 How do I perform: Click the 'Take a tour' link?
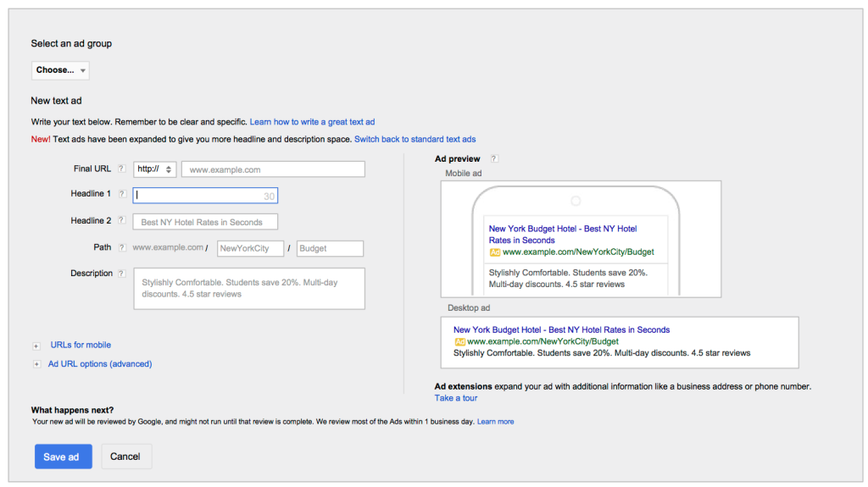455,398
